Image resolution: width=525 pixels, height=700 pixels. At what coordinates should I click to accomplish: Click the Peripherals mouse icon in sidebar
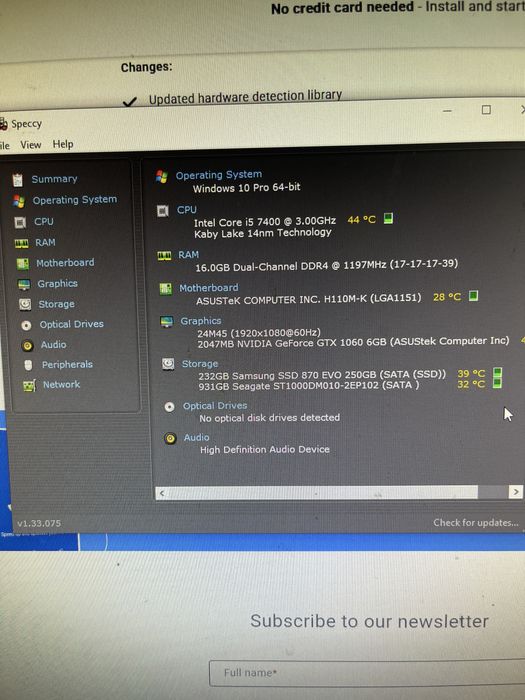coord(28,365)
